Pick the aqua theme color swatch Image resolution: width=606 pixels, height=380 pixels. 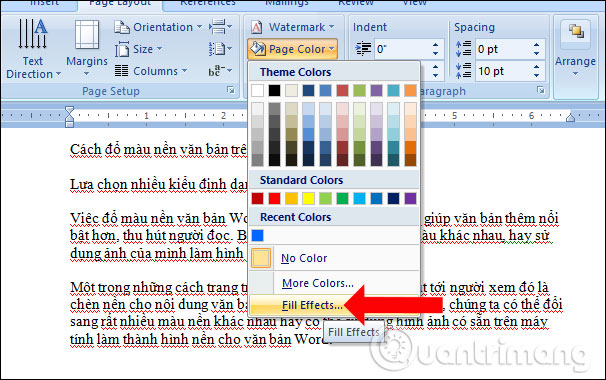click(x=393, y=90)
